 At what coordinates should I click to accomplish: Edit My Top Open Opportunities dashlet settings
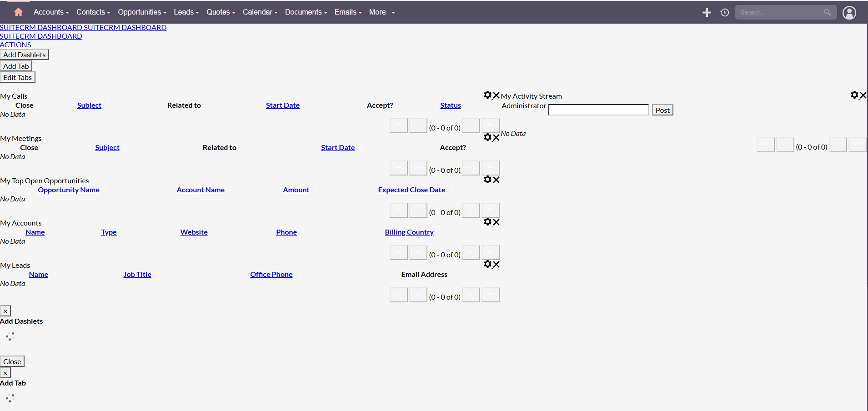pos(488,180)
